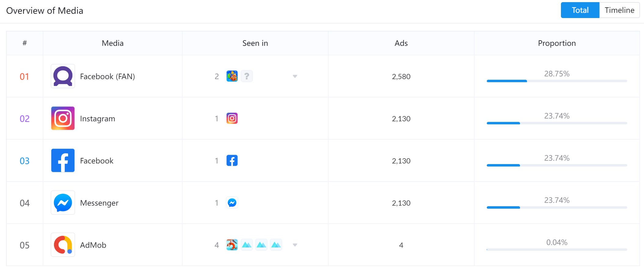Click the # column header

[x=25, y=43]
